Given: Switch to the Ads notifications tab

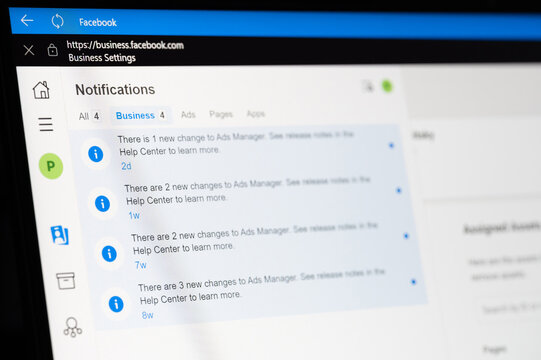Looking at the screenshot, I should (188, 115).
